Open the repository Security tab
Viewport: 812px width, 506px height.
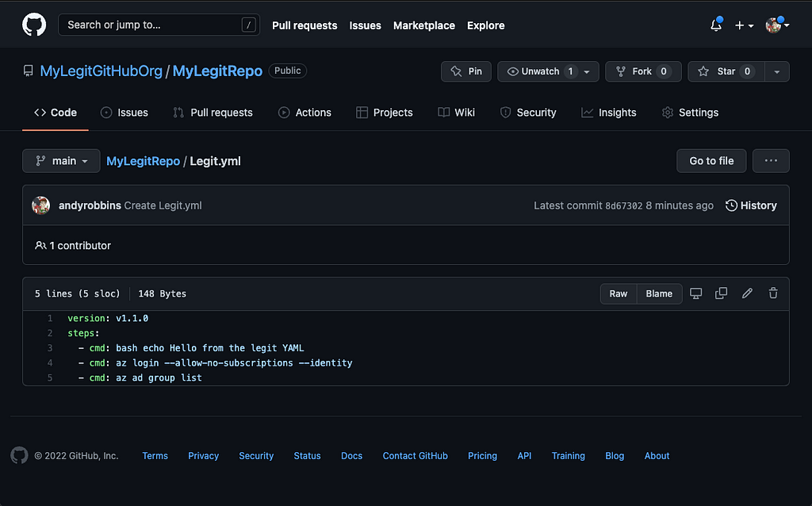point(528,113)
